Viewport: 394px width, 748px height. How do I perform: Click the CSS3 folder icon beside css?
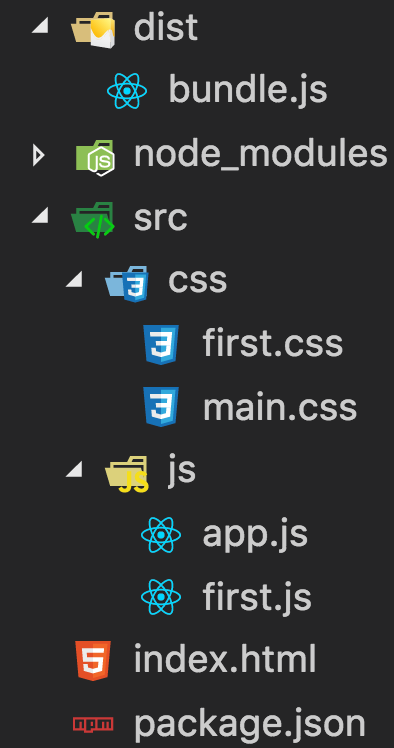pyautogui.click(x=127, y=284)
